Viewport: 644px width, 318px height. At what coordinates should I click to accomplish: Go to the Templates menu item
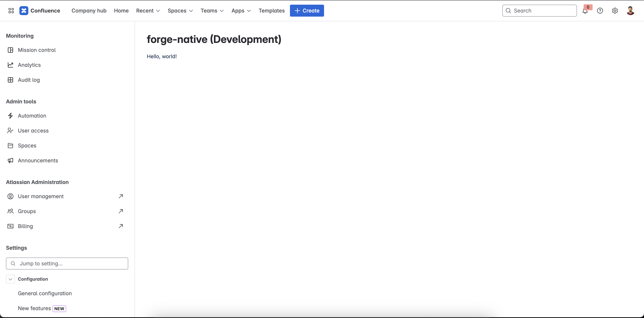click(272, 10)
